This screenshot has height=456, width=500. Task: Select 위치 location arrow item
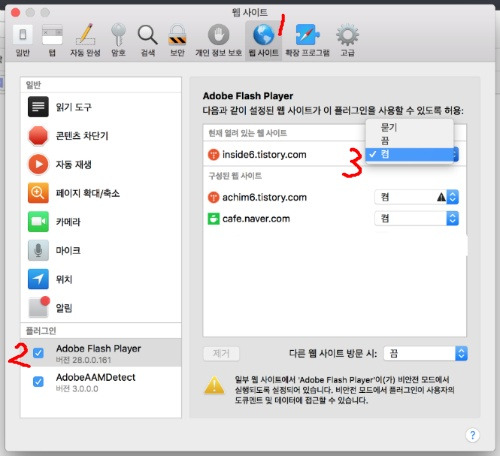point(101,279)
